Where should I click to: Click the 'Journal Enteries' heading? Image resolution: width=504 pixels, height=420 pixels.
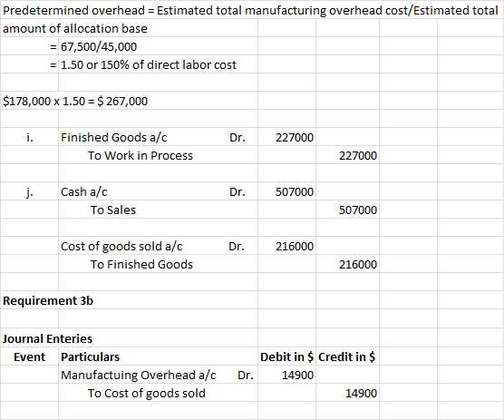tap(47, 338)
